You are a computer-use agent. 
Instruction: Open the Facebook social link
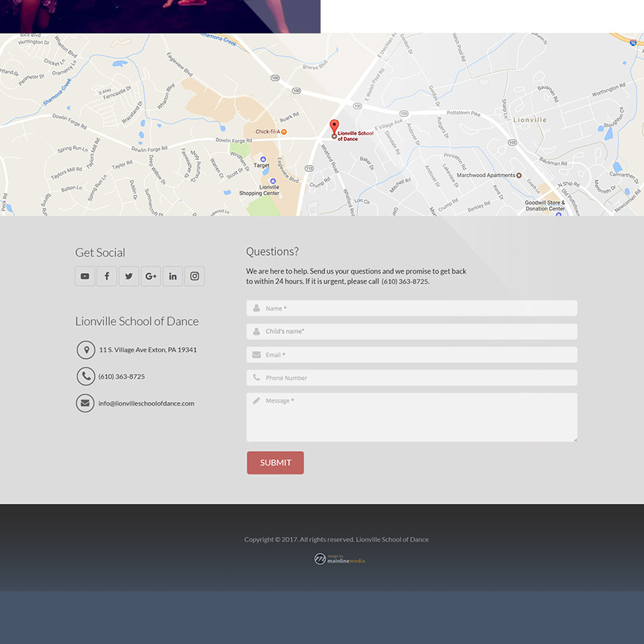click(x=107, y=276)
